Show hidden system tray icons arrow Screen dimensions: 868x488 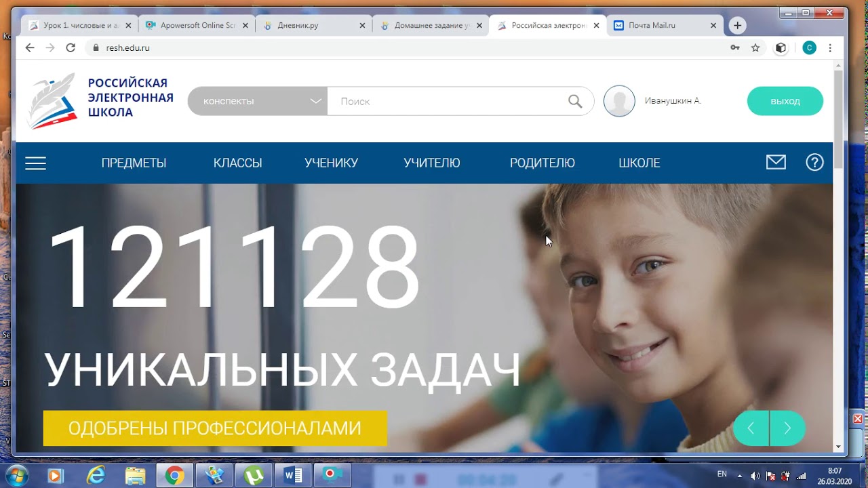[739, 475]
